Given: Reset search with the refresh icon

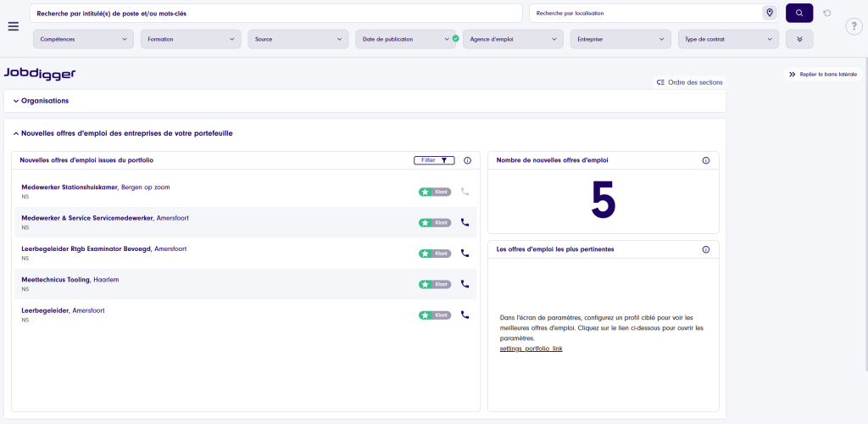Looking at the screenshot, I should 827,13.
